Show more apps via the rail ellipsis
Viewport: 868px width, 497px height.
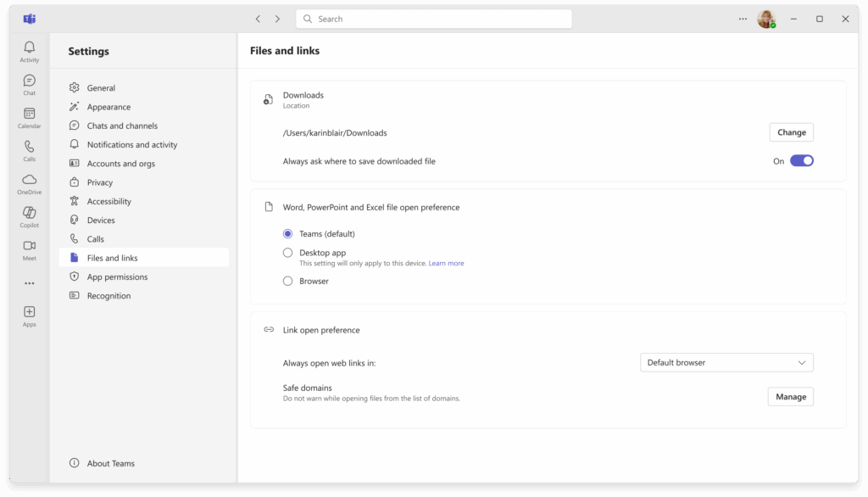tap(30, 283)
